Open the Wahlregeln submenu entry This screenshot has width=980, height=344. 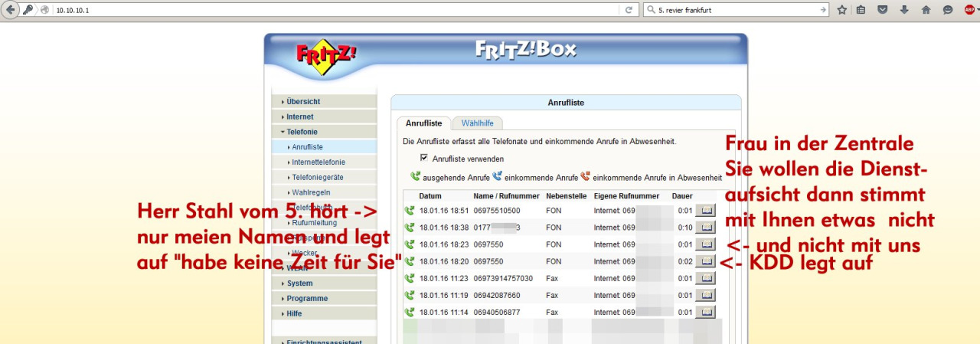pyautogui.click(x=324, y=192)
